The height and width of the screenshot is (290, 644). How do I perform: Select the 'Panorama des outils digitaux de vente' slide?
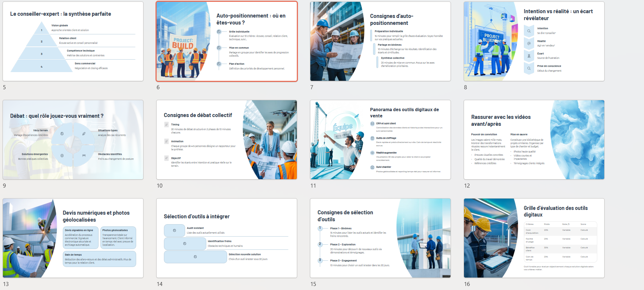coord(380,140)
